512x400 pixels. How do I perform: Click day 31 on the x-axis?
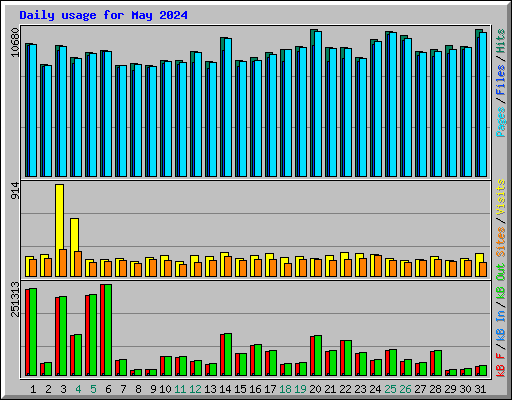tap(480, 389)
